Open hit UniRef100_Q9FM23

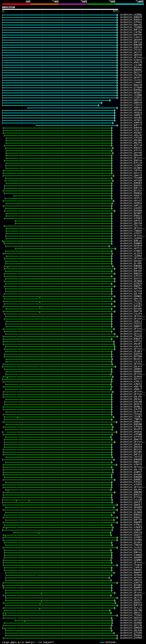tap(131, 221)
